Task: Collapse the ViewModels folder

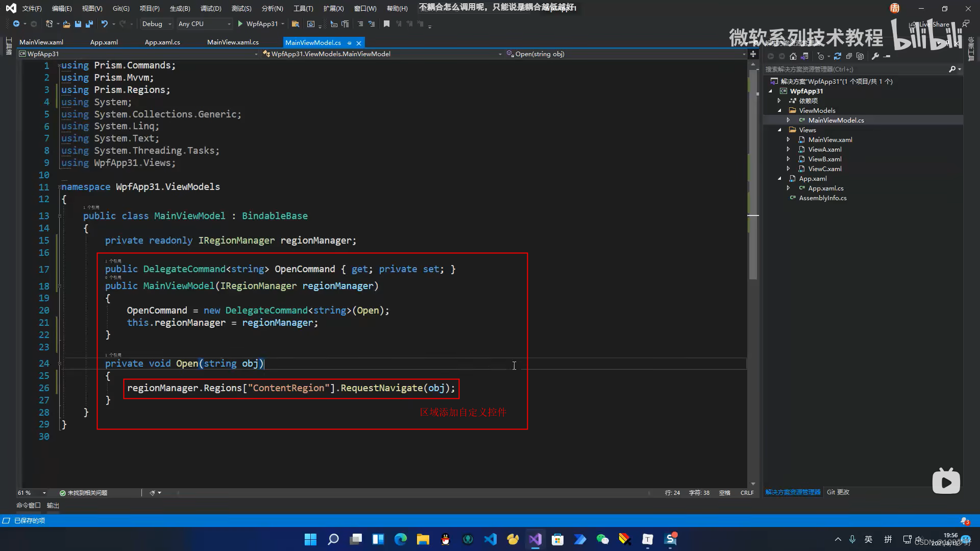Action: 779,110
